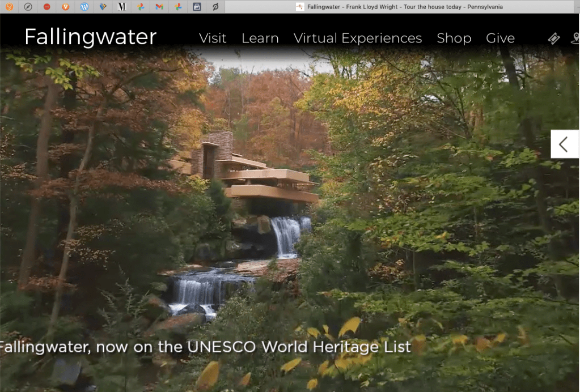
Task: Select the Give menu item
Action: click(x=500, y=39)
